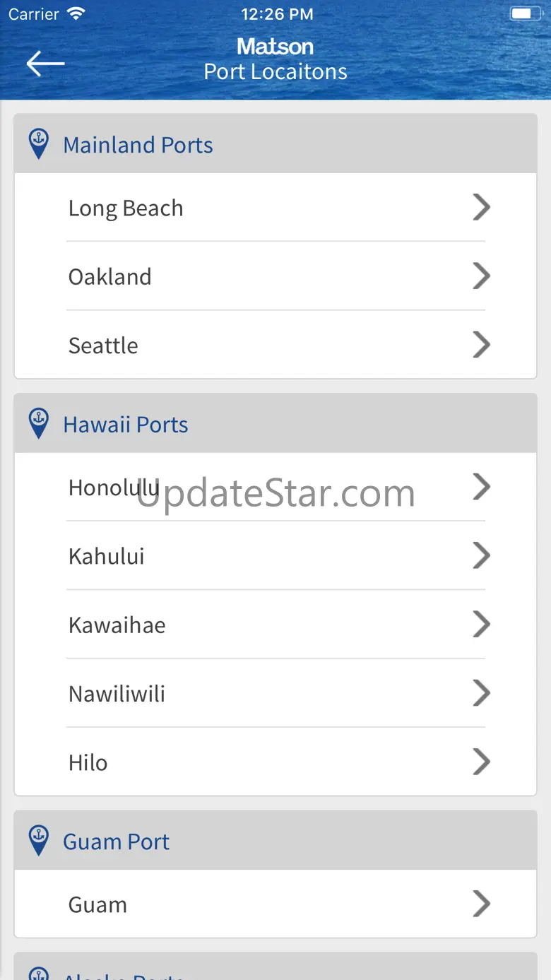
Task: Tap the back arrow icon
Action: click(45, 64)
